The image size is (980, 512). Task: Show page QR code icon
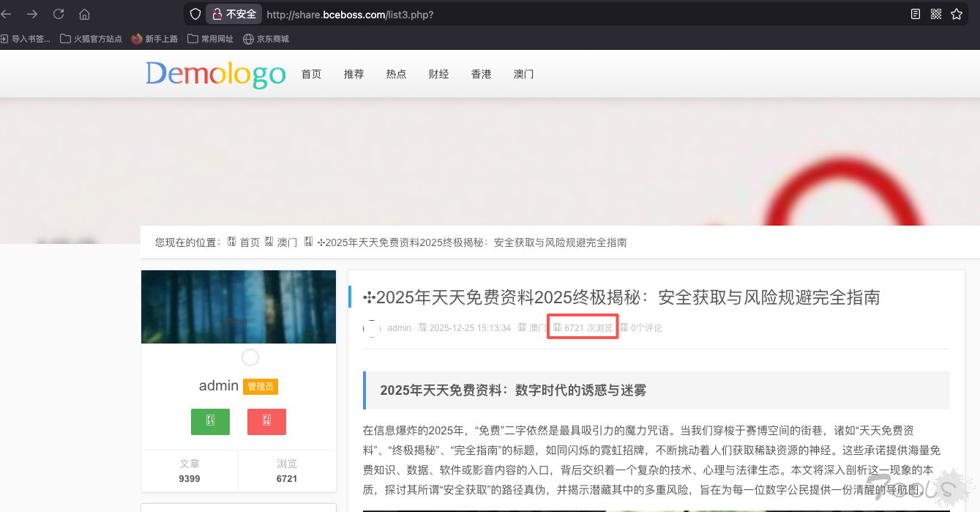[935, 14]
